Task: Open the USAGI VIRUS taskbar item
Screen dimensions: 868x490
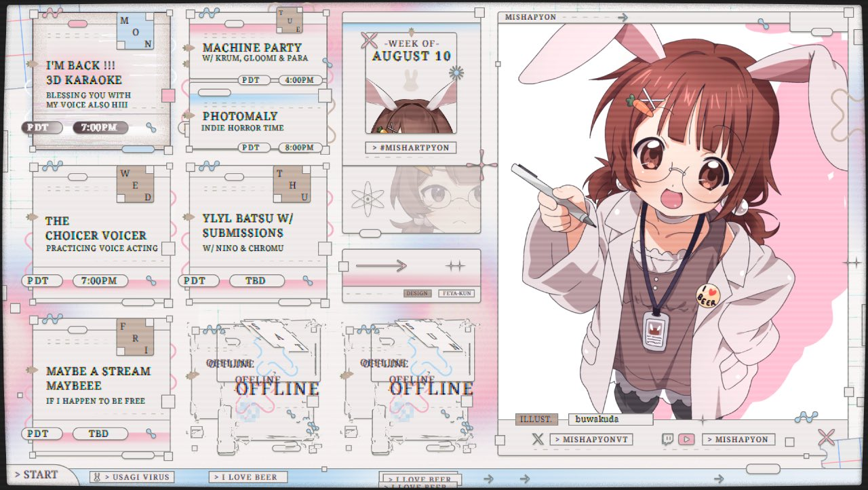Action: point(132,477)
